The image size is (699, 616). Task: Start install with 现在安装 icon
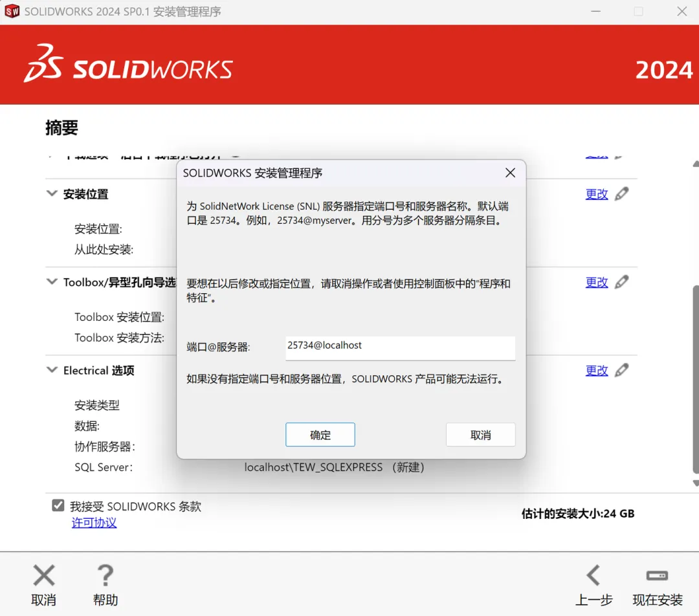pos(657,576)
